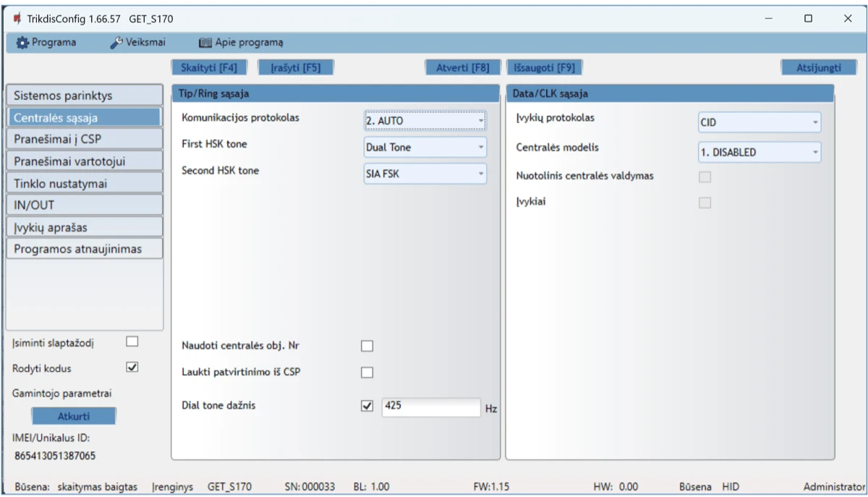Open Komunikacijos protokolas dropdown
Image resolution: width=868 pixels, height=497 pixels.
pyautogui.click(x=425, y=121)
